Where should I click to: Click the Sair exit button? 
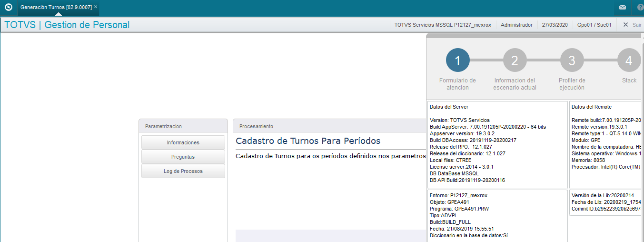pyautogui.click(x=632, y=25)
